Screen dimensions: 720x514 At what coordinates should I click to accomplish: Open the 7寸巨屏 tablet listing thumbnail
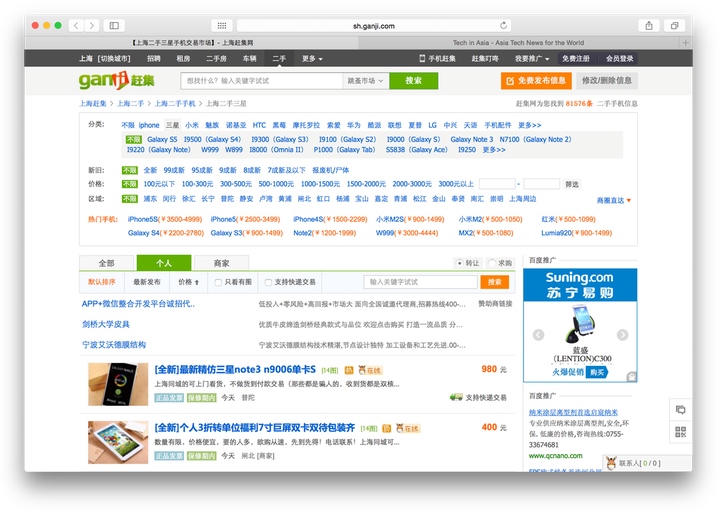118,442
